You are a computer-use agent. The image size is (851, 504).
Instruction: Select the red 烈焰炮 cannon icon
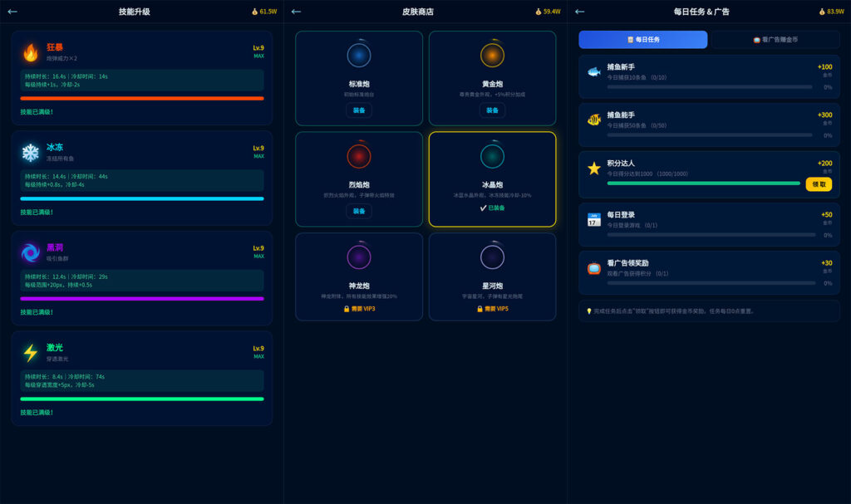[x=359, y=156]
